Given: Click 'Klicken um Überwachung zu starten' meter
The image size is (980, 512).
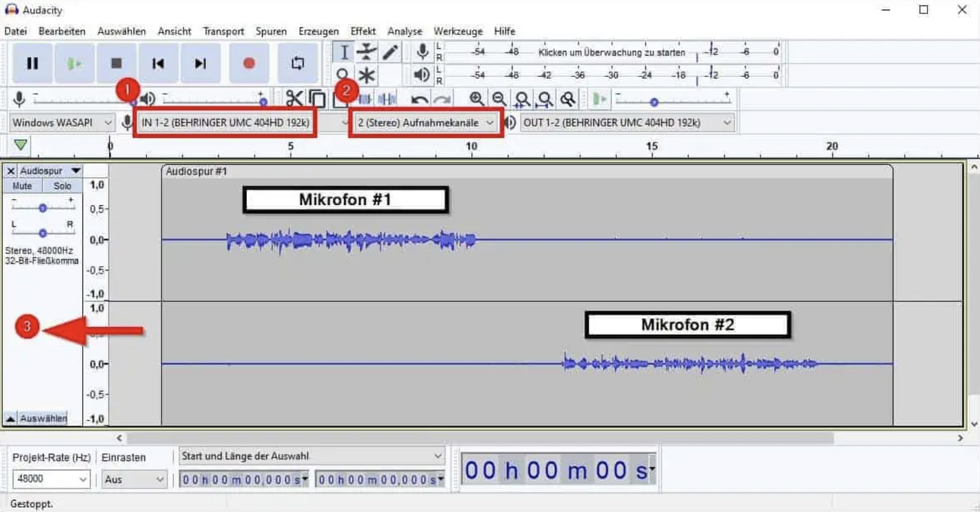Looking at the screenshot, I should coord(611,53).
